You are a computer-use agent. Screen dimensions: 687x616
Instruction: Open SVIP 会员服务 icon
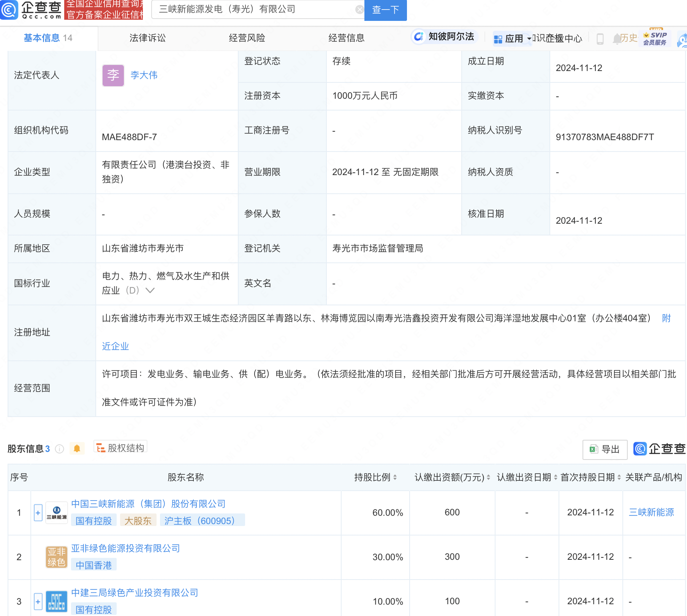click(655, 38)
